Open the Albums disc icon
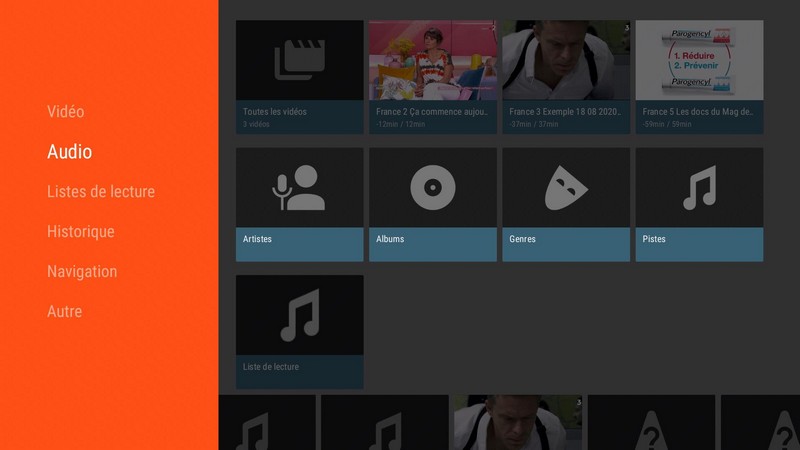800x450 pixels. coord(432,187)
